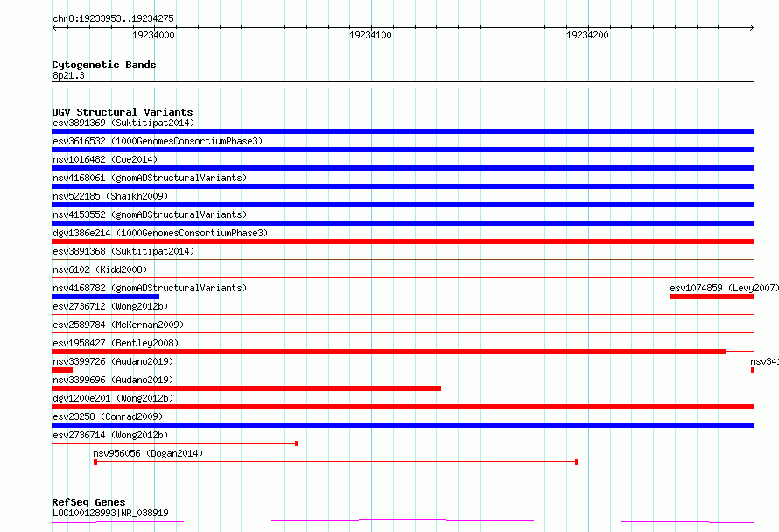The width and height of the screenshot is (779, 532).
Task: Click the thin red line under esv2589784
Action: (403, 332)
